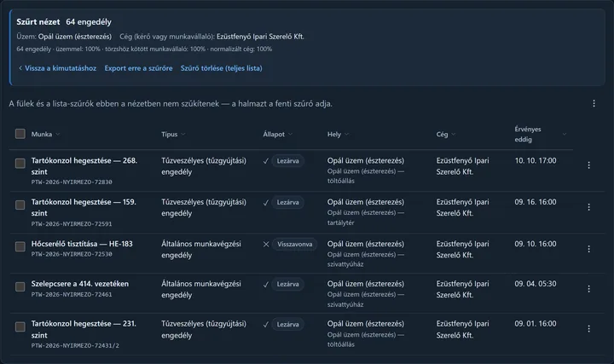Toggle select-all checkbox in table header

20,134
